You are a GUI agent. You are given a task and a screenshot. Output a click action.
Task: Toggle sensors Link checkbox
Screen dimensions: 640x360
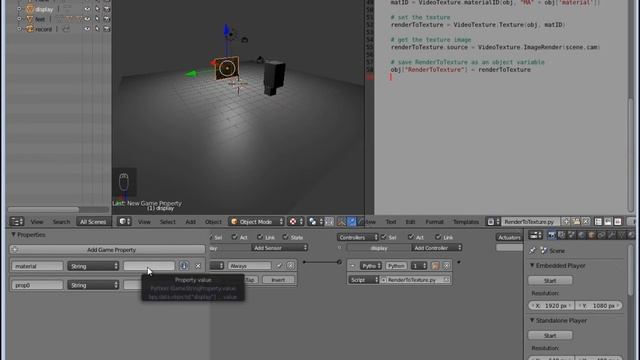(260, 237)
